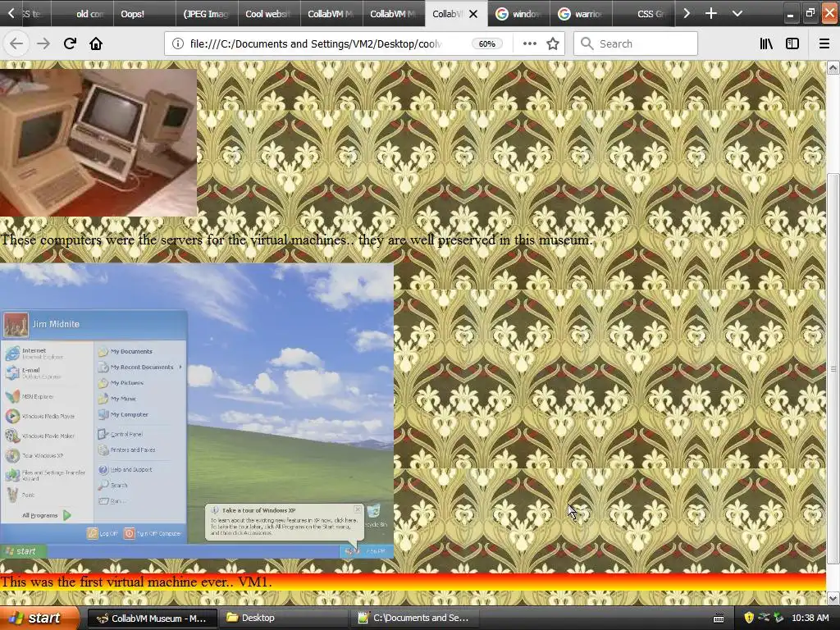
Task: Open the hamburger application menu
Action: [x=824, y=43]
